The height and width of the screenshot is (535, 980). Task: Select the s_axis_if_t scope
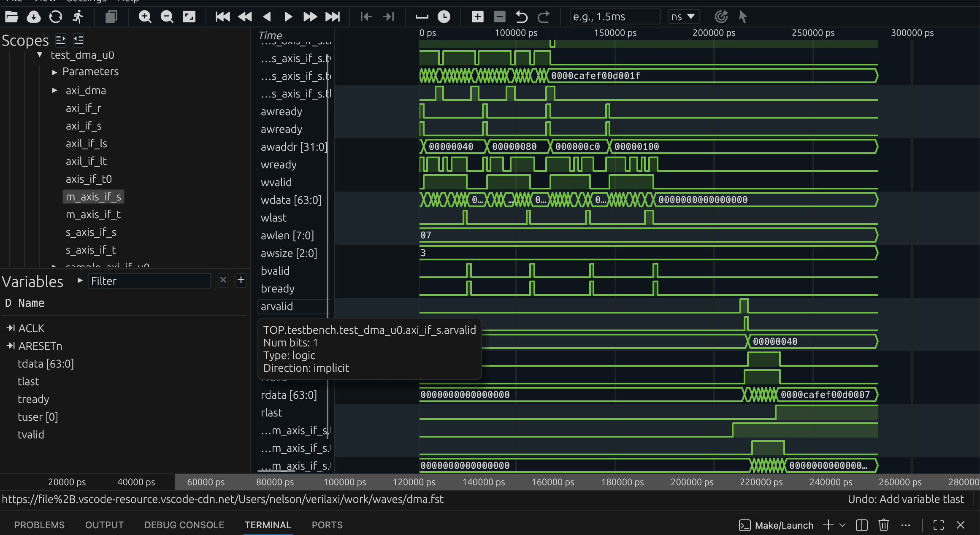pyautogui.click(x=91, y=250)
